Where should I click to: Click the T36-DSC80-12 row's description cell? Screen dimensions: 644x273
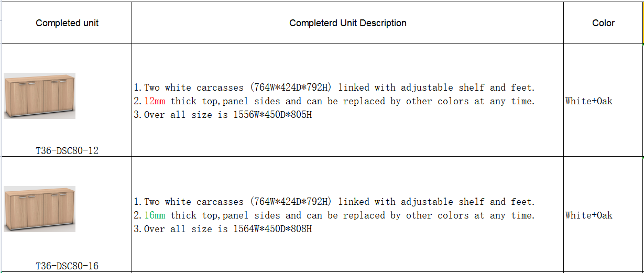[347, 100]
